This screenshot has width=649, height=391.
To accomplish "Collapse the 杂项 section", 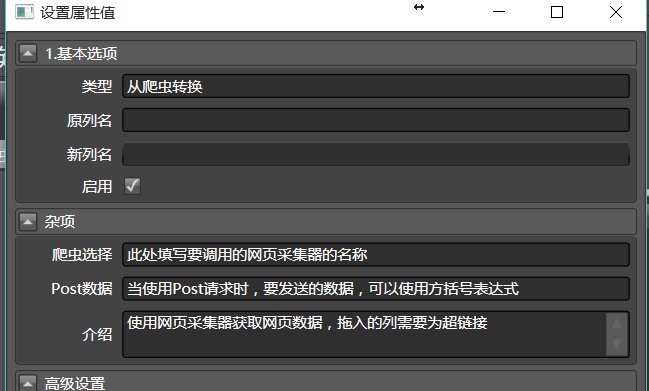I will 28,222.
